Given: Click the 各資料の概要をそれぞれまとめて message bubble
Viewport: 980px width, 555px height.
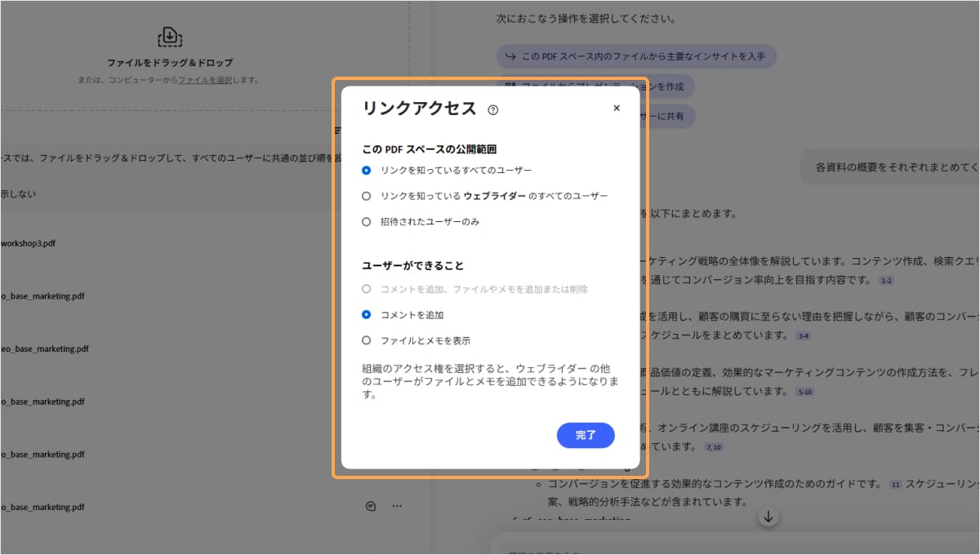Looking at the screenshot, I should point(889,167).
